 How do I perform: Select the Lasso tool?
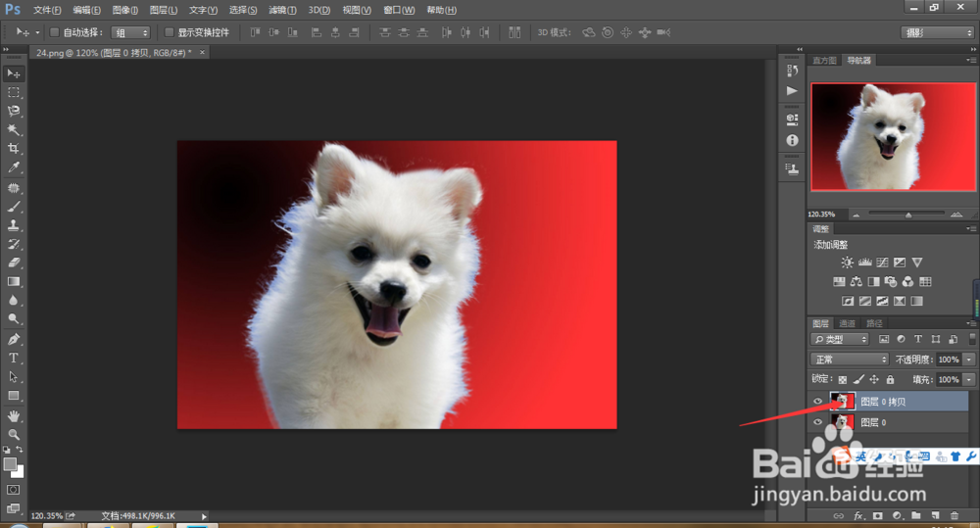click(x=14, y=112)
